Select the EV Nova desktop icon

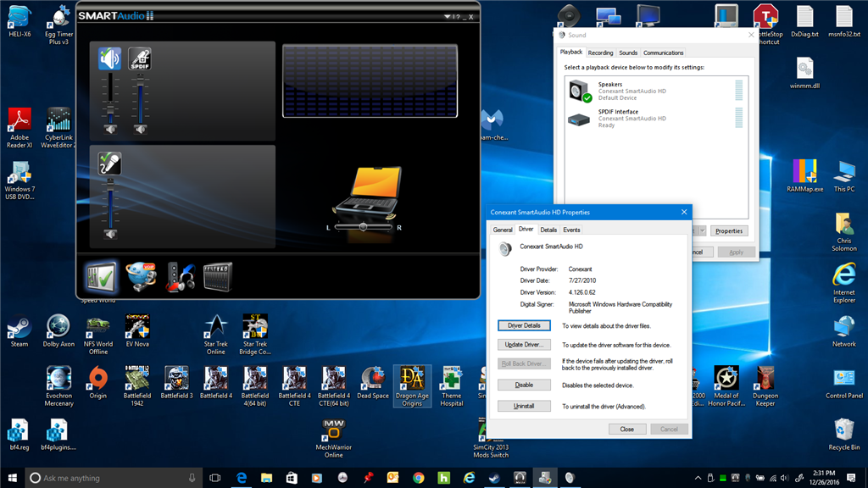[x=137, y=330]
